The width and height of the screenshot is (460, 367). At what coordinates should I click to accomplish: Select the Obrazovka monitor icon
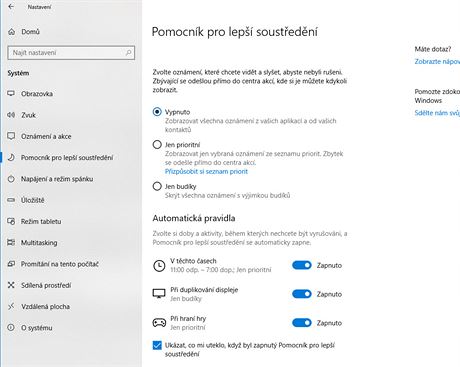11,93
